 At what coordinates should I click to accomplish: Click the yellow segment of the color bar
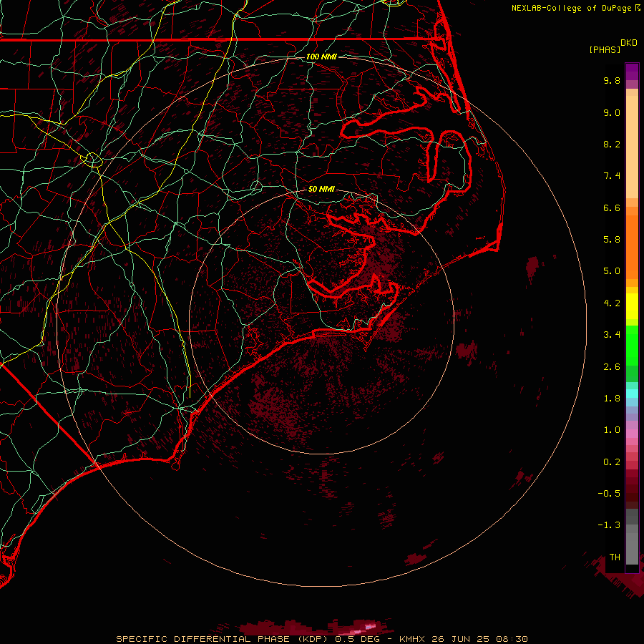click(632, 306)
